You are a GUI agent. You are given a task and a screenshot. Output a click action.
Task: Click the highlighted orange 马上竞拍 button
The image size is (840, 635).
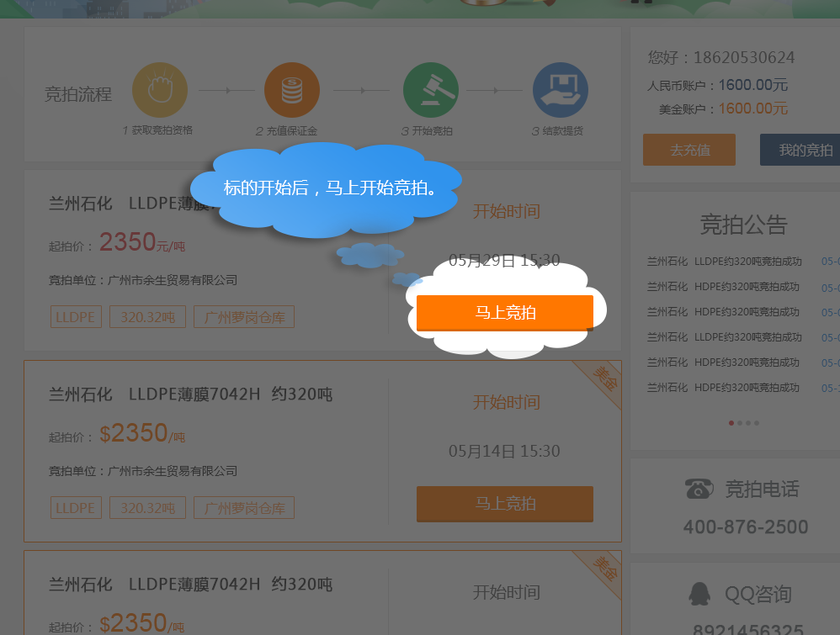(505, 313)
